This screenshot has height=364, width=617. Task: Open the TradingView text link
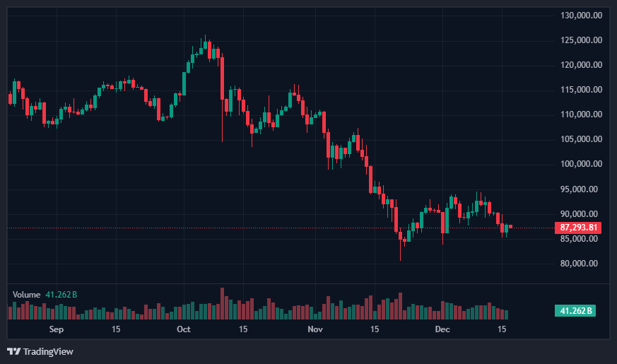click(x=48, y=351)
